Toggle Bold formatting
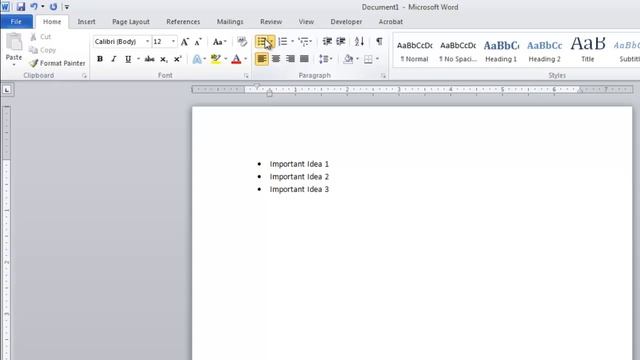640x360 pixels. pyautogui.click(x=100, y=59)
